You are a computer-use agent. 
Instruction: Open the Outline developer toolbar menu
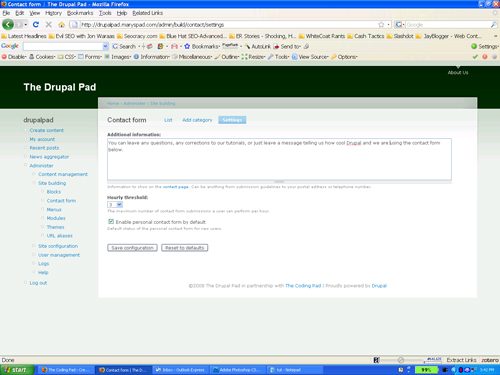click(x=227, y=57)
